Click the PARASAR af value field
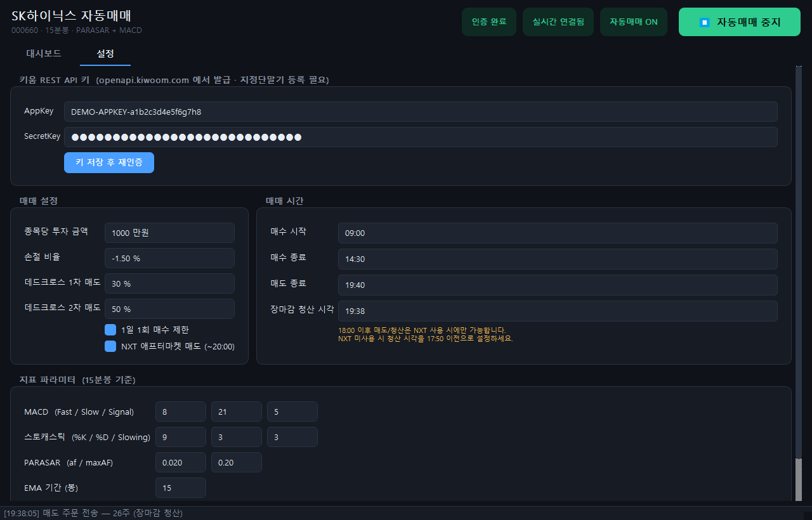Viewport: 812px width, 520px height. point(181,462)
